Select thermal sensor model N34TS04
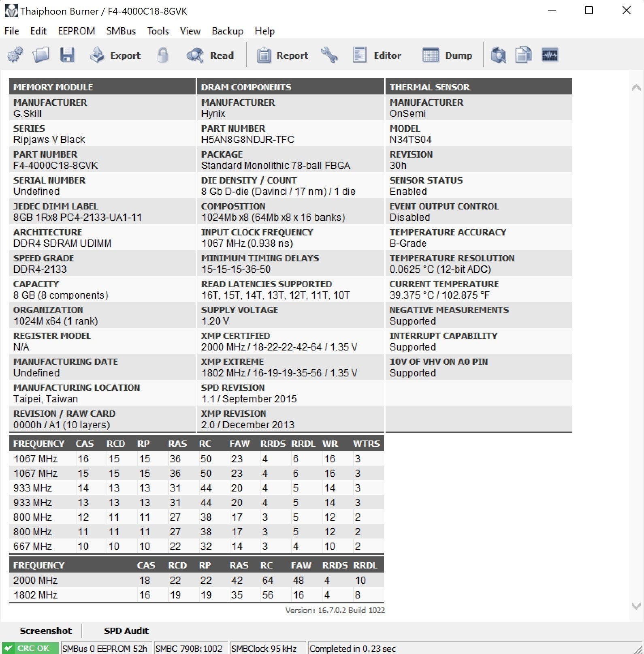Image resolution: width=644 pixels, height=654 pixels. (x=411, y=139)
